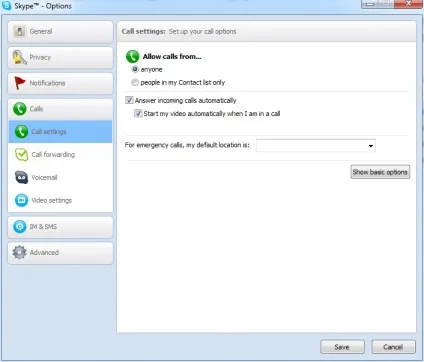Click the Voicemail cassette icon
Screen dimensions: 424x362
click(21, 177)
